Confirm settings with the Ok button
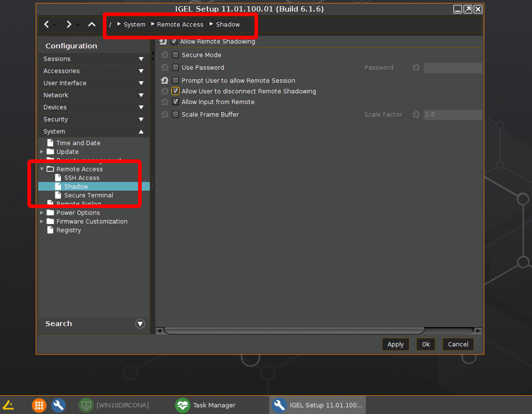Screen dimensions: 532x414 pyautogui.click(x=426, y=344)
